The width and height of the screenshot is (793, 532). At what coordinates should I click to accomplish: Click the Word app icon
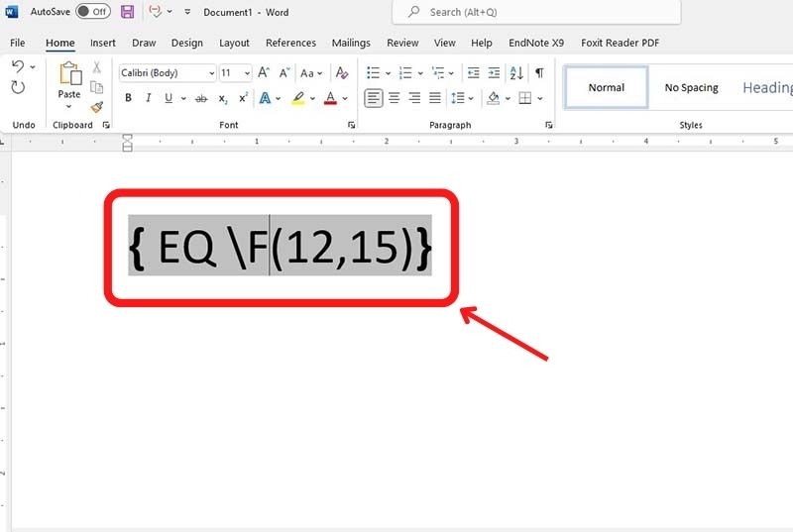click(x=11, y=12)
